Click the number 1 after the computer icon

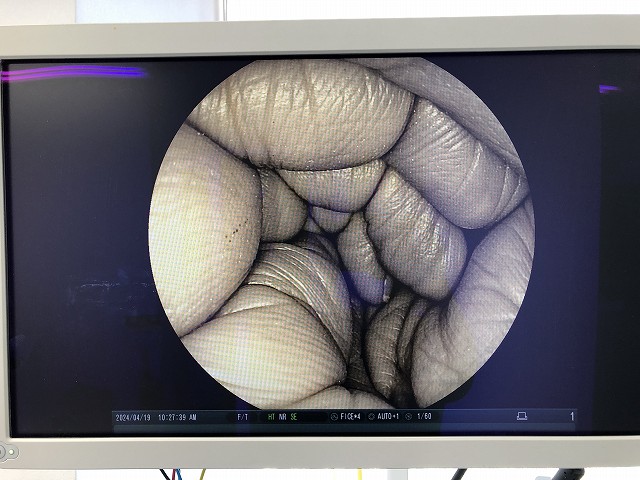(x=572, y=416)
